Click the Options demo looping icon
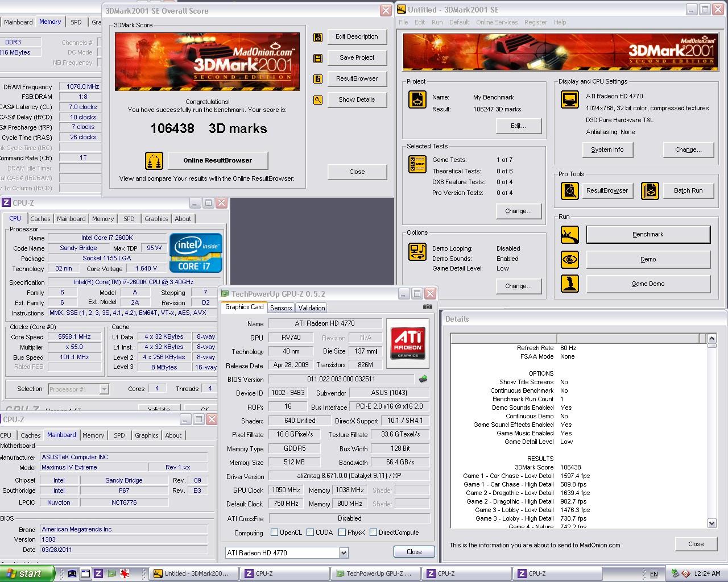728x582 pixels. [417, 252]
